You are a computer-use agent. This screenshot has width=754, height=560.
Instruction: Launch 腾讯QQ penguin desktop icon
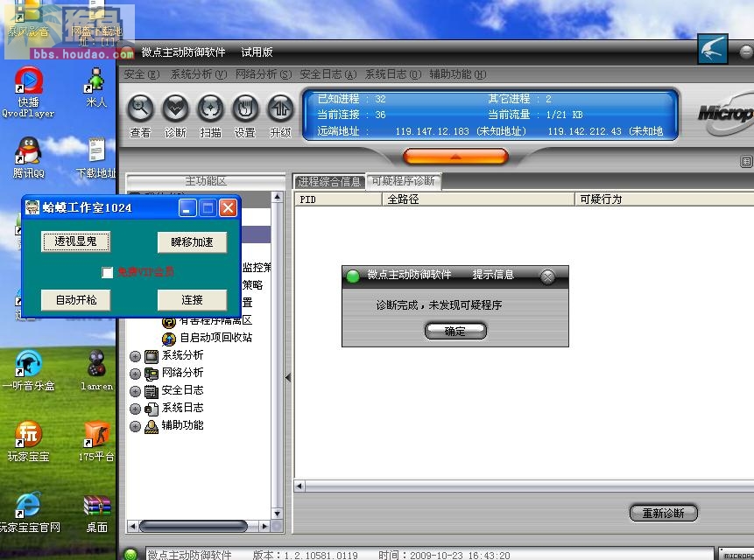28,150
